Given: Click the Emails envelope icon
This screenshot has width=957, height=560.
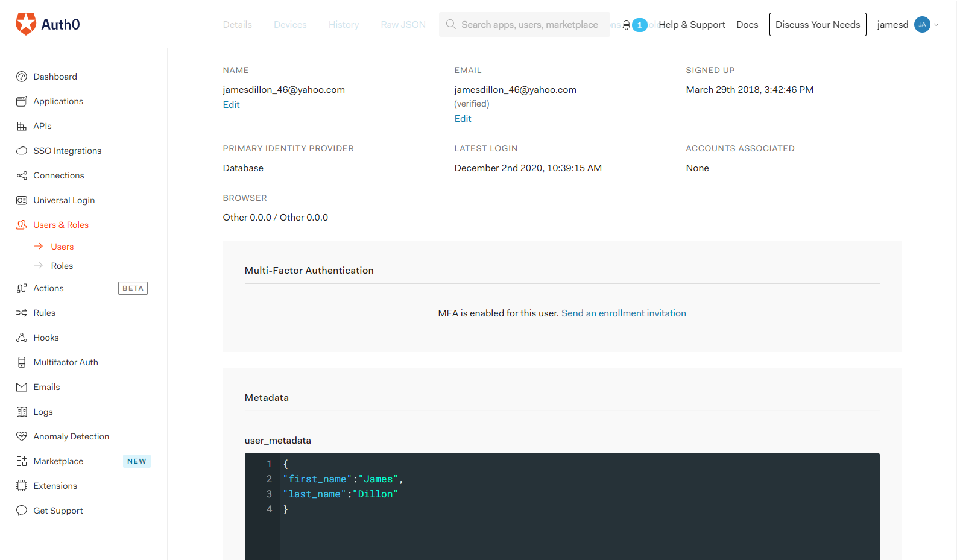Looking at the screenshot, I should coord(22,387).
